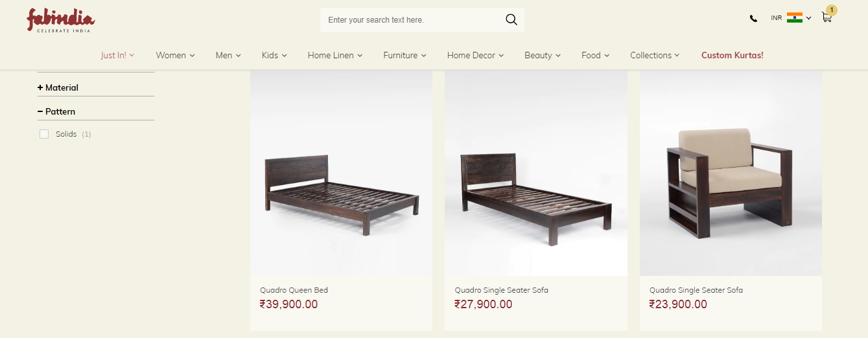Open the Furniture menu
868x338 pixels.
(x=405, y=55)
